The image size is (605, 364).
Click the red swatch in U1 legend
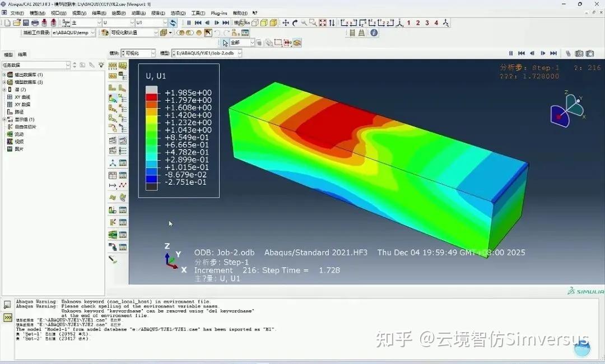coord(151,97)
